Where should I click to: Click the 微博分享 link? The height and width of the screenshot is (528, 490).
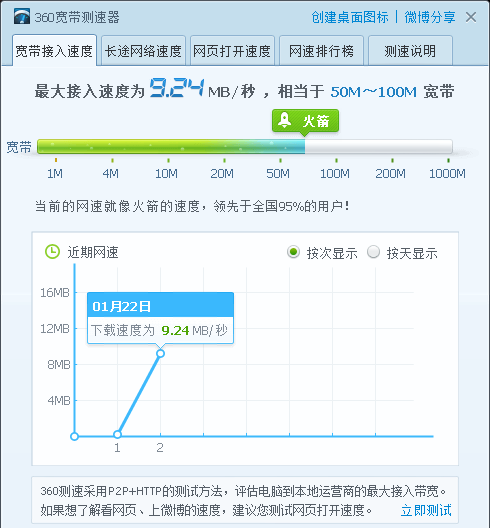[x=430, y=17]
